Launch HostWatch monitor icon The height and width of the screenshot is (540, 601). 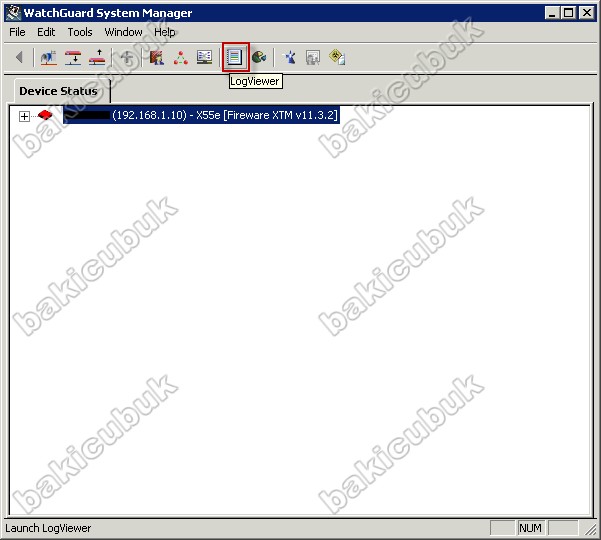[204, 57]
